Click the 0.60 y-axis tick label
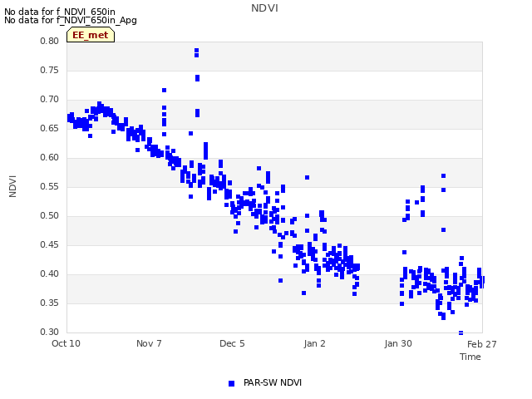 point(50,157)
